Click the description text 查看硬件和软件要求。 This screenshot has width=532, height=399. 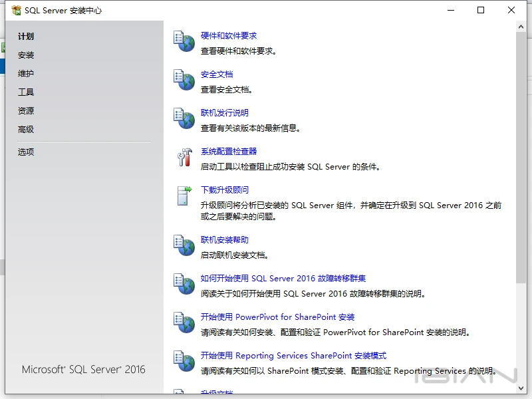(x=239, y=51)
